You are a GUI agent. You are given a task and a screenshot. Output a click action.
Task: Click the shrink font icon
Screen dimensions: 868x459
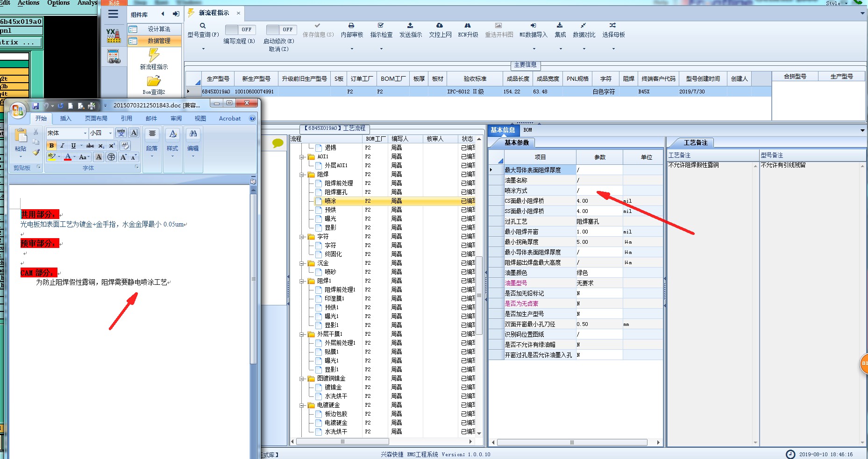(134, 157)
